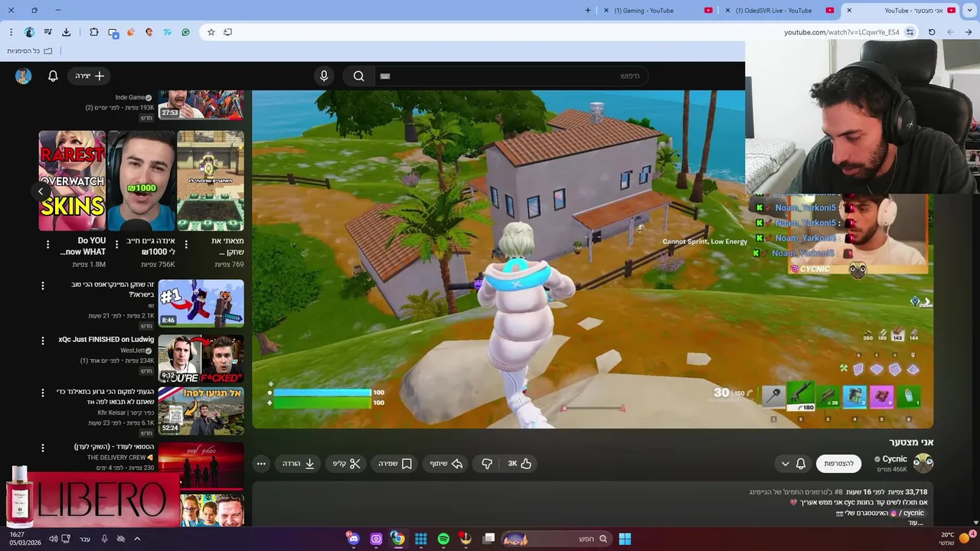Viewport: 980px width, 551px height.
Task: Open options for xQc Ludwig video
Action: pos(43,341)
